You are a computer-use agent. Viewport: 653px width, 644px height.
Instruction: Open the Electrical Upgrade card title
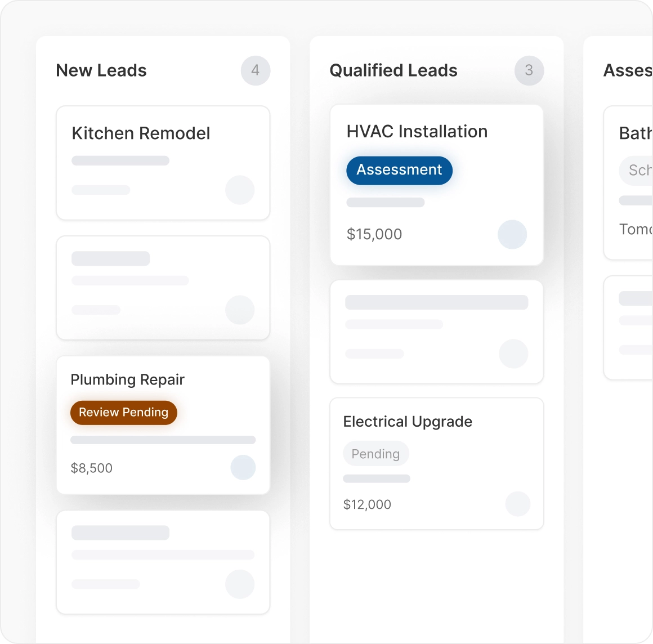pos(408,422)
